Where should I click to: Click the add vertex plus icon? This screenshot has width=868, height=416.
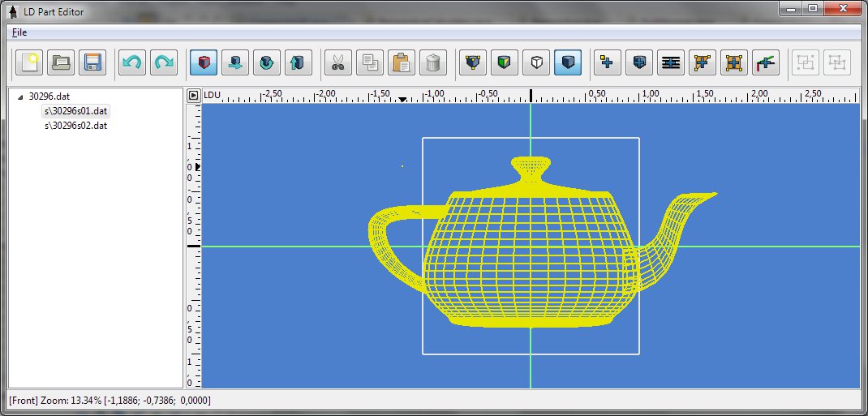(x=608, y=62)
